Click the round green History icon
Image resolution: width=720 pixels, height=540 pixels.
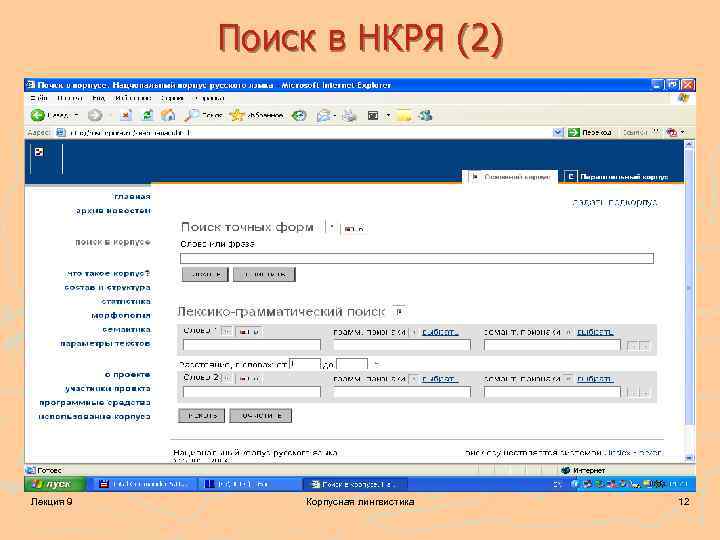pos(299,115)
